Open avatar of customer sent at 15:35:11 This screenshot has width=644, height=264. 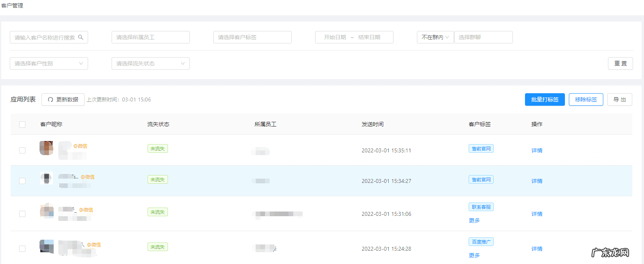click(x=46, y=148)
